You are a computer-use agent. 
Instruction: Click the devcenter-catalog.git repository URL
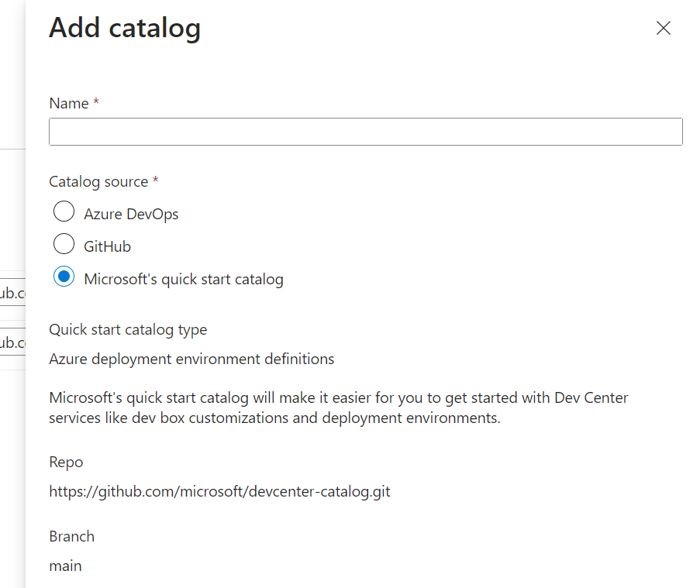pyautogui.click(x=219, y=491)
